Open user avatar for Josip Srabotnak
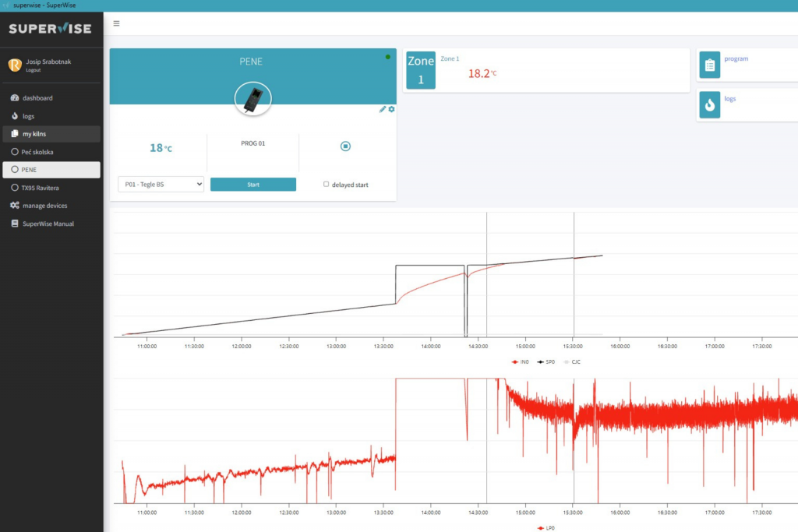Image resolution: width=798 pixels, height=532 pixels. click(x=15, y=65)
